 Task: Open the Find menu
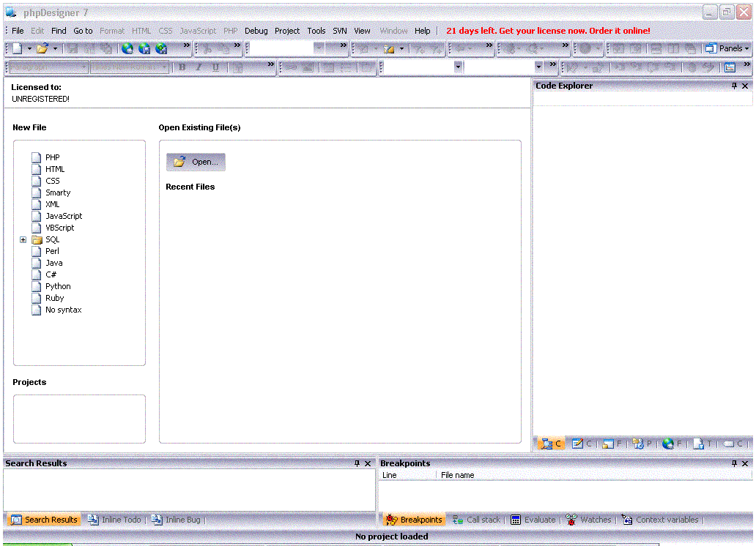click(59, 30)
